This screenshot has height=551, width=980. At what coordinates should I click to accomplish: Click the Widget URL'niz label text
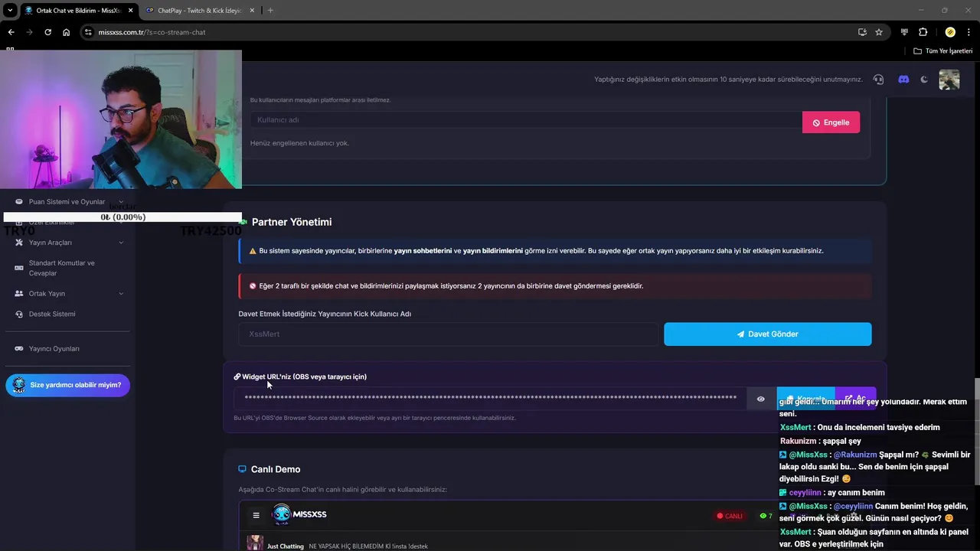coord(304,377)
